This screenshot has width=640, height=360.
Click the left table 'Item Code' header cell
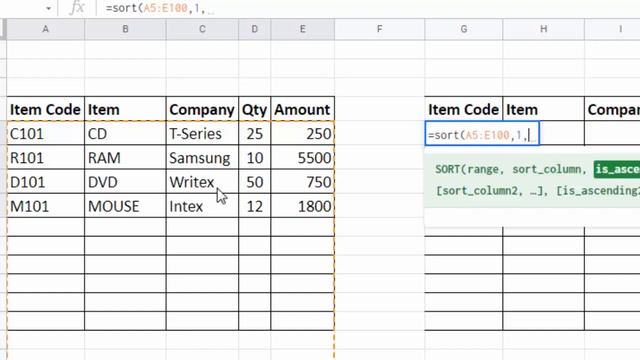(x=45, y=109)
